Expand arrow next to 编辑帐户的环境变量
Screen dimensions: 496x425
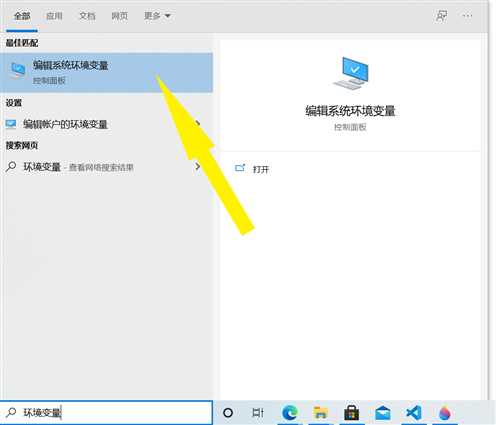tap(198, 124)
